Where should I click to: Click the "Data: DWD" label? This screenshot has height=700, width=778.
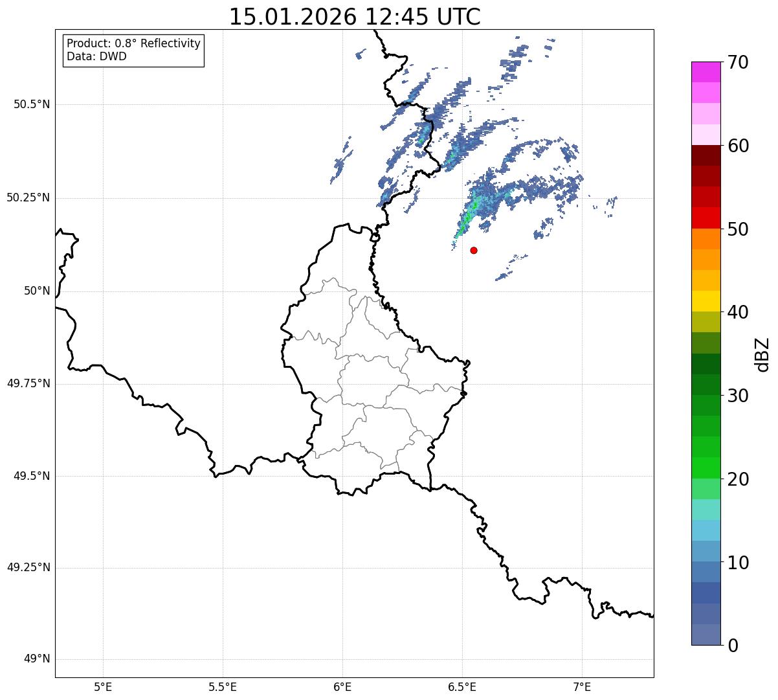click(x=96, y=56)
